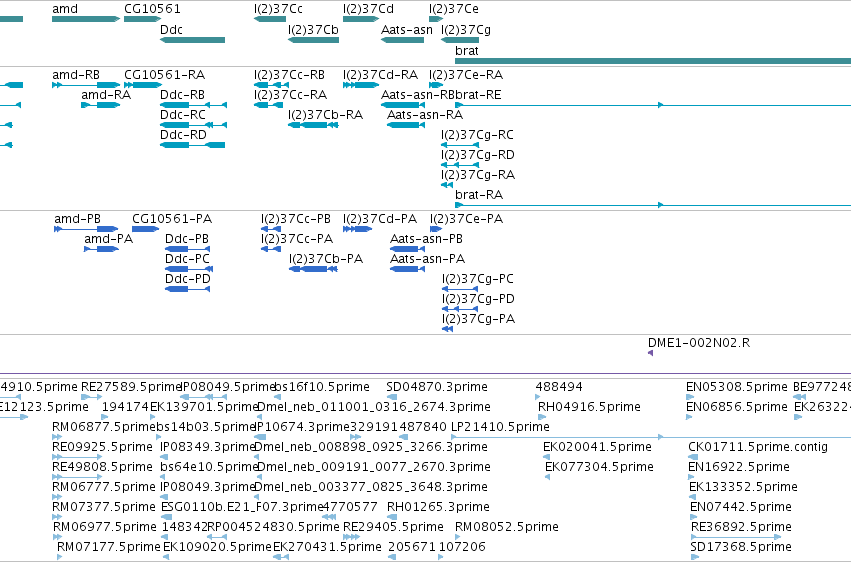Click the Aats-asn-RA transcript label
Screen dimensions: 851x562
click(x=424, y=115)
